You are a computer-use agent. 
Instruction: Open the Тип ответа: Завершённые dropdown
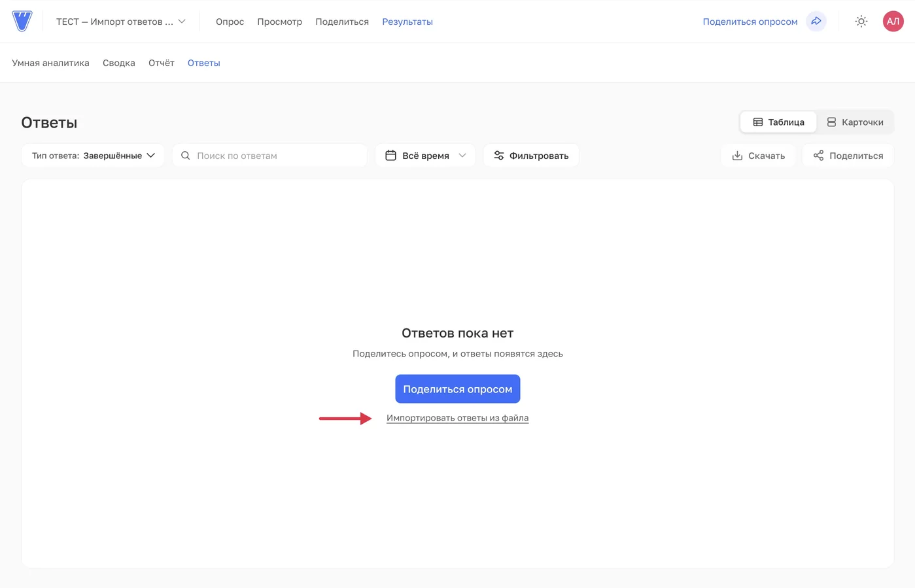[93, 156]
